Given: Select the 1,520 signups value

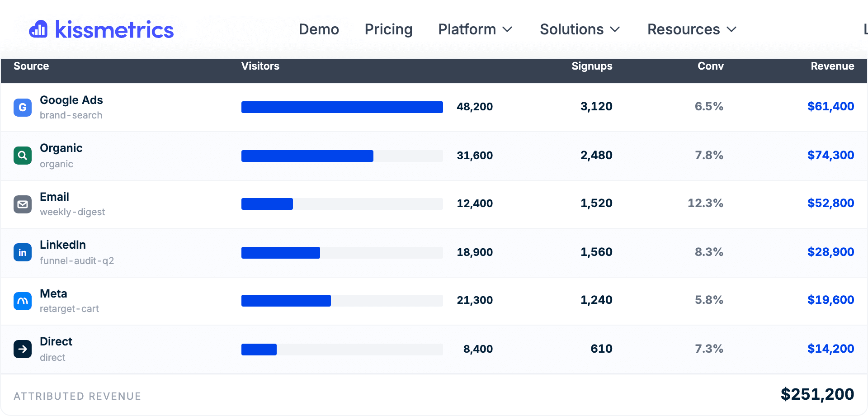Looking at the screenshot, I should [x=596, y=203].
